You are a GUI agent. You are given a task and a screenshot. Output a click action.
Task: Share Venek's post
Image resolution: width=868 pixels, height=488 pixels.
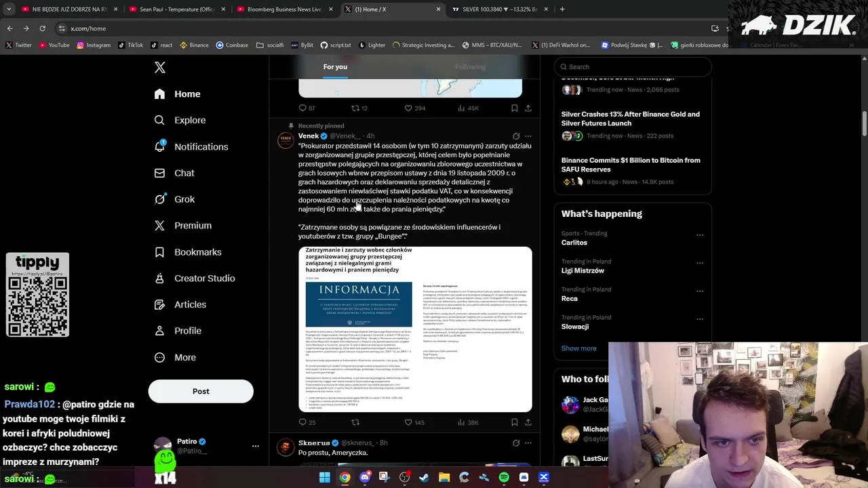528,422
